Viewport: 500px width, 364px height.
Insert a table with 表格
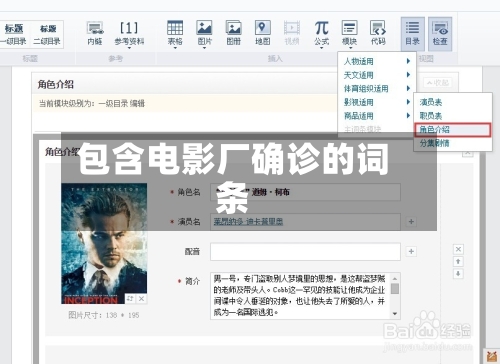[x=175, y=33]
